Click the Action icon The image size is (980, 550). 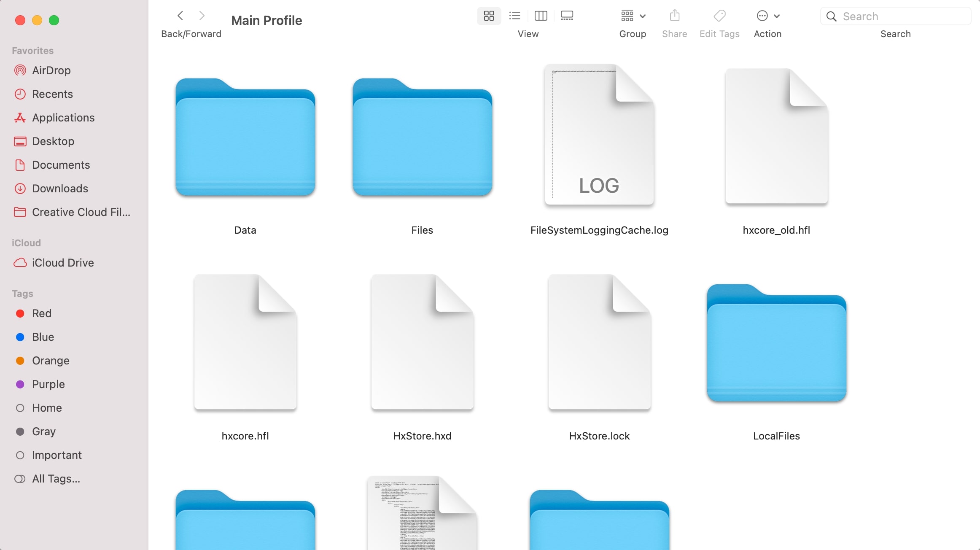coord(761,16)
